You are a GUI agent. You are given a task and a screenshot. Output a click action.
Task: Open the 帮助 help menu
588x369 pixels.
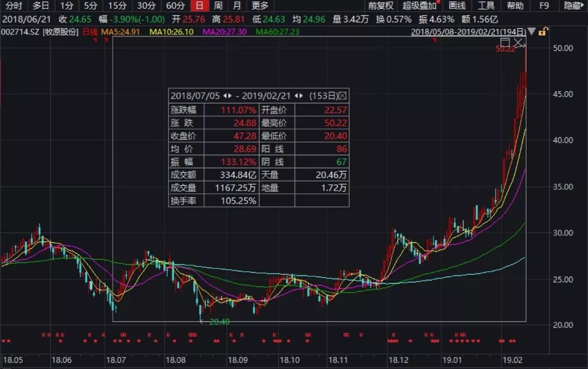pos(514,6)
